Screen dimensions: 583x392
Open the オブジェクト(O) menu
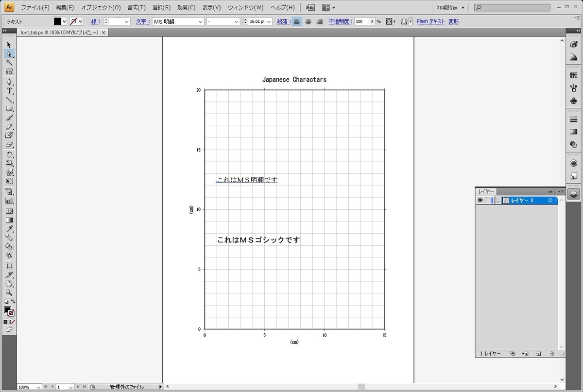click(x=101, y=8)
